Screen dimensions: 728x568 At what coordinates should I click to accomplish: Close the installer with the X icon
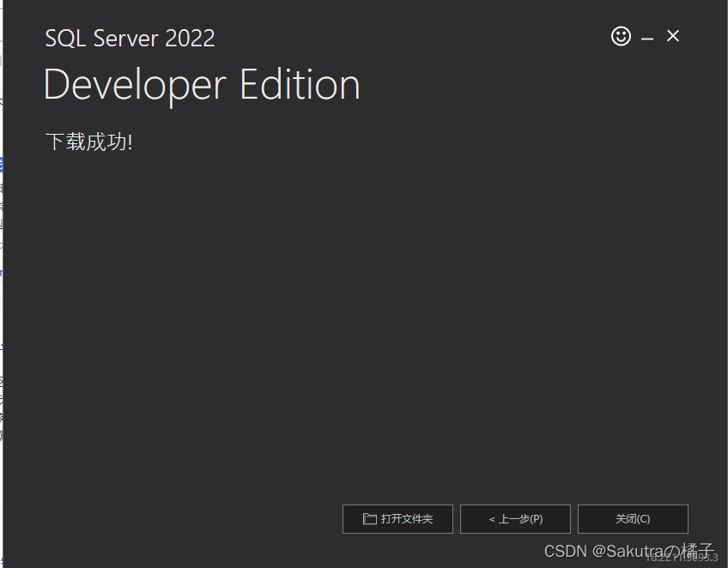673,36
